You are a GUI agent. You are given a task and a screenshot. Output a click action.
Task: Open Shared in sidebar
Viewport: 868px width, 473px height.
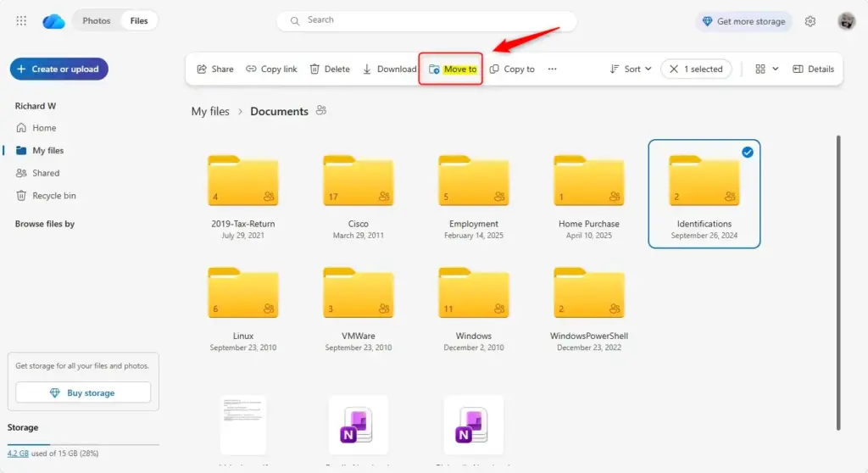(37, 173)
